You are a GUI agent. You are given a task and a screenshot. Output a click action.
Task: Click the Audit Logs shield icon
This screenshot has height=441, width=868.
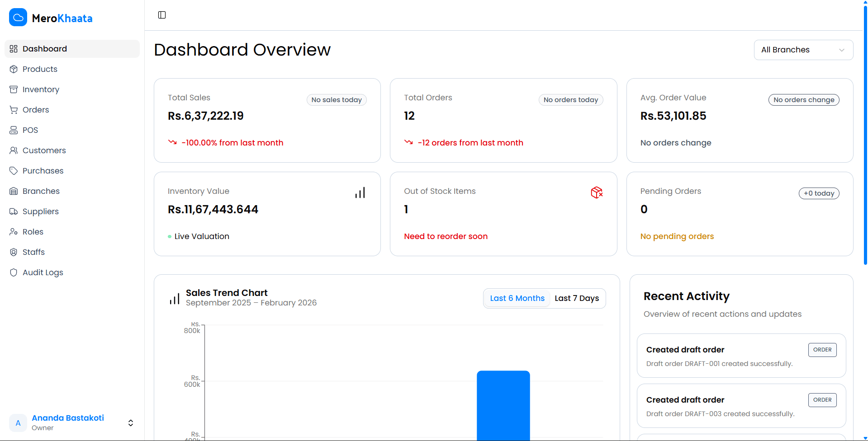(14, 272)
